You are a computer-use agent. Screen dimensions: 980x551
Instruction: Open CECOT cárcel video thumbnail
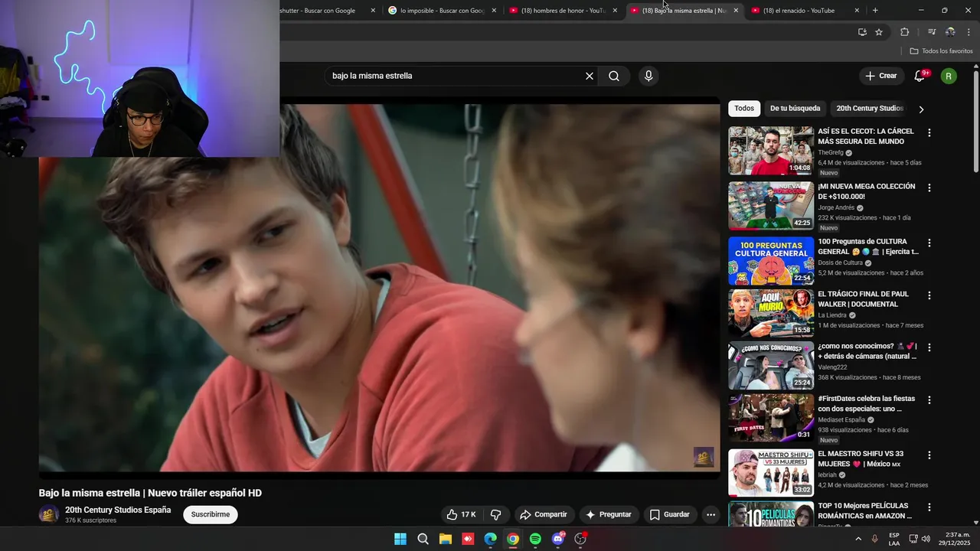tap(771, 151)
